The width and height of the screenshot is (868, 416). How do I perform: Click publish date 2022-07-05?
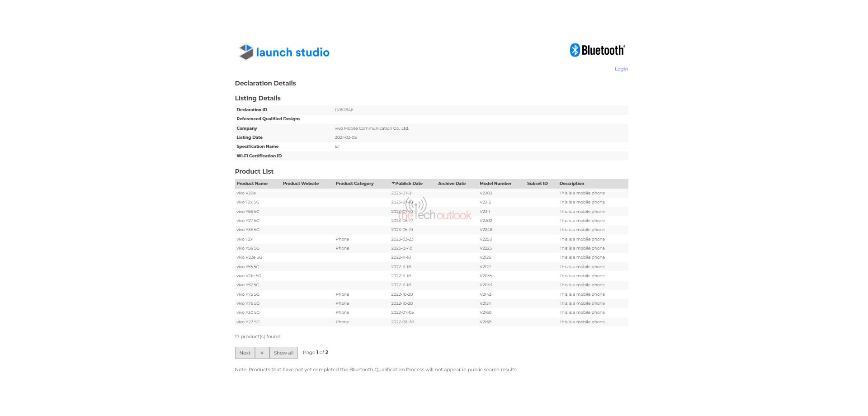tap(402, 312)
